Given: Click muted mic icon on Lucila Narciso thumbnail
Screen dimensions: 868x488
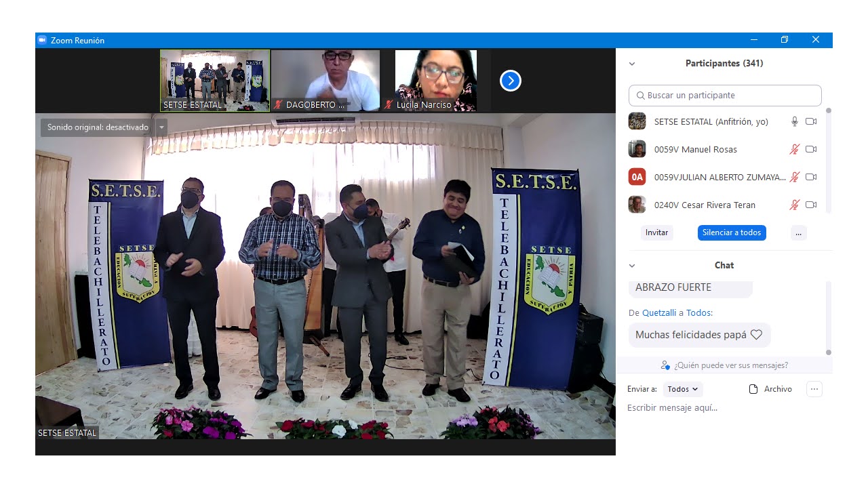Looking at the screenshot, I should [389, 105].
